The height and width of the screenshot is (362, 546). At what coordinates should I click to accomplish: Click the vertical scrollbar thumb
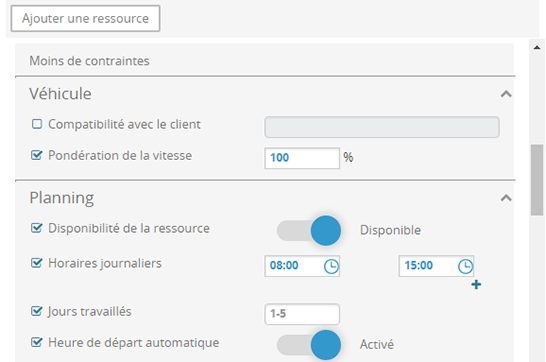(x=537, y=180)
